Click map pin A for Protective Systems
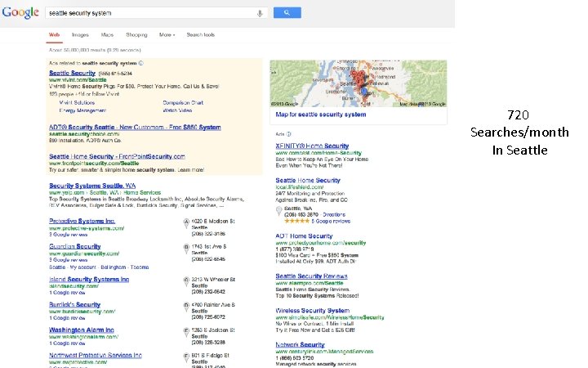588x368 pixels. click(186, 223)
